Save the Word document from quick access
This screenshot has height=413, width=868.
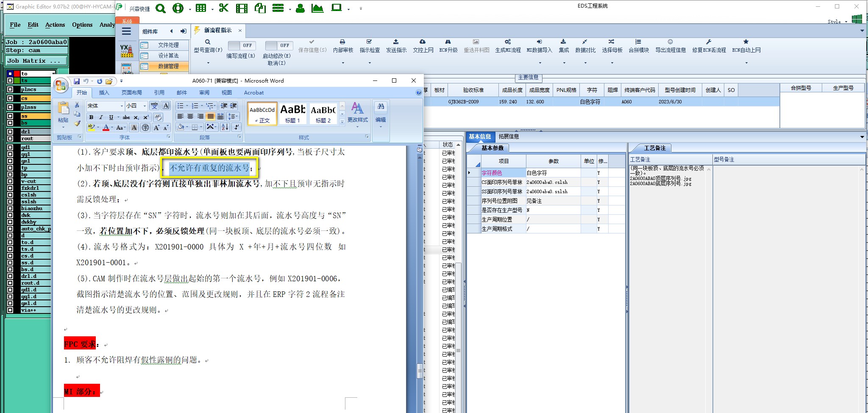(x=77, y=81)
